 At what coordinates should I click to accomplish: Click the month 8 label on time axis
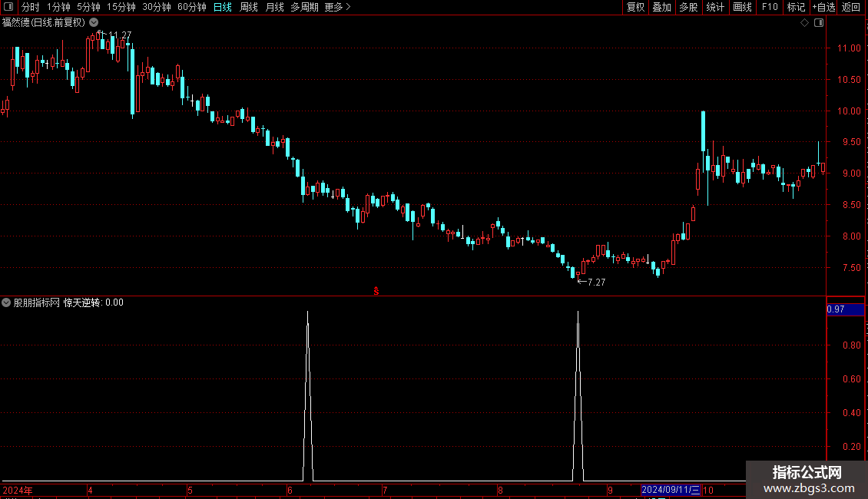point(500,490)
